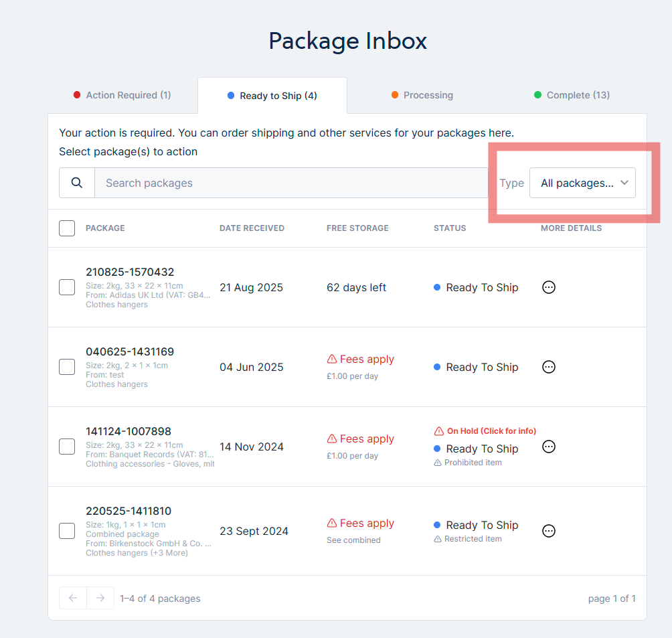Click the 'On Hold (Click for info)' link

[x=491, y=431]
